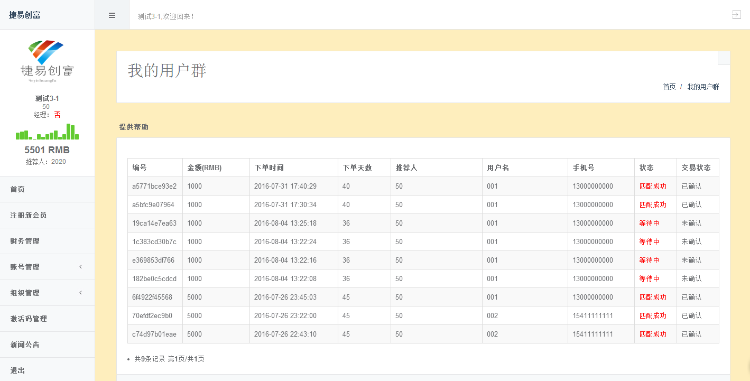Click the 金额(RMB) column header
The width and height of the screenshot is (750, 381).
point(205,168)
